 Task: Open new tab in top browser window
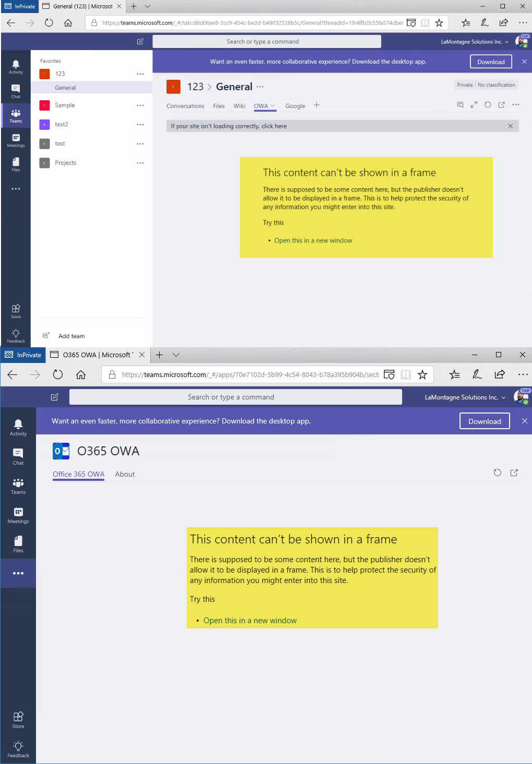coord(134,6)
